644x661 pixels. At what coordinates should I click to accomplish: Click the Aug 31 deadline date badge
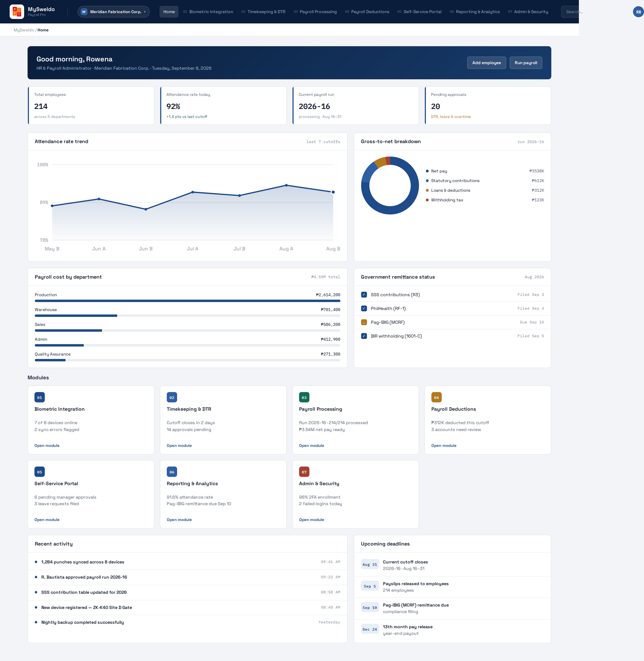pos(370,565)
